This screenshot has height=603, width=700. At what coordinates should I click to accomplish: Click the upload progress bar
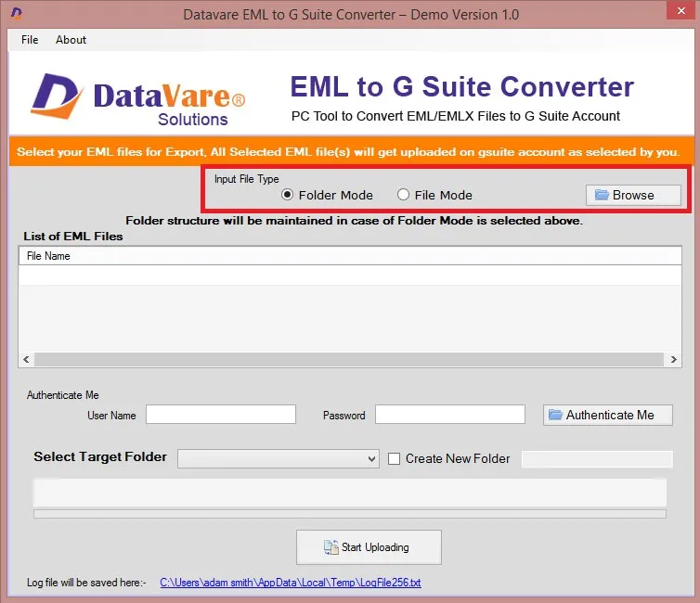350,514
